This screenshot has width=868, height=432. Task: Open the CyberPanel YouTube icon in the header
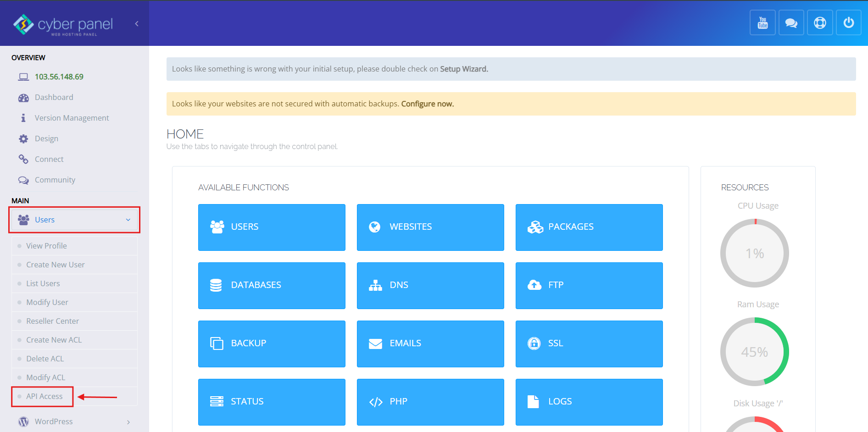762,22
